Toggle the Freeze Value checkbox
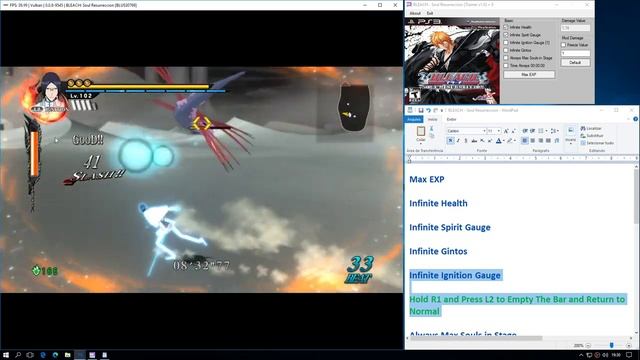640x360 pixels. point(563,45)
